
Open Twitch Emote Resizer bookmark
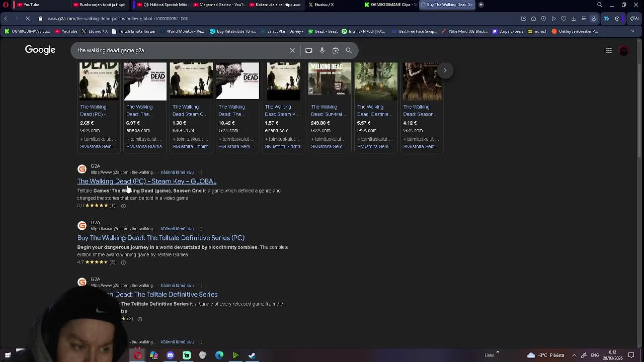coord(134,31)
